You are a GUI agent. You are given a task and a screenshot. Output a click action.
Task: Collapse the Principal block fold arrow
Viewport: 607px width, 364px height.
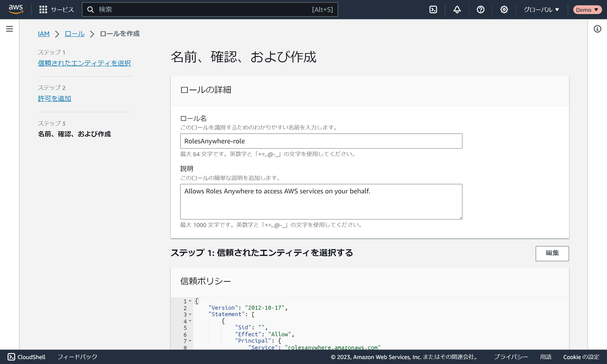pyautogui.click(x=190, y=341)
